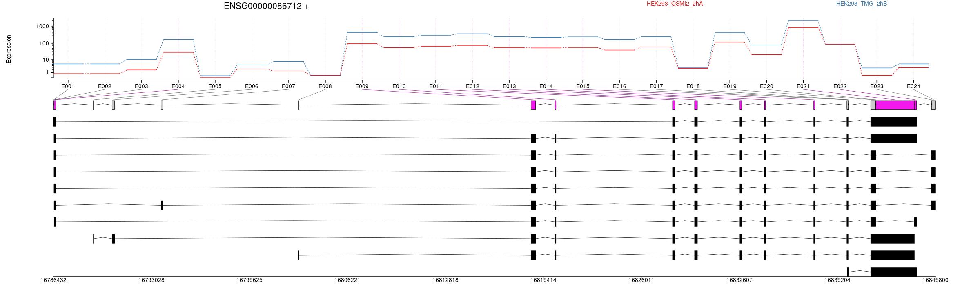Click y-axis tick value 1000

tap(42, 26)
